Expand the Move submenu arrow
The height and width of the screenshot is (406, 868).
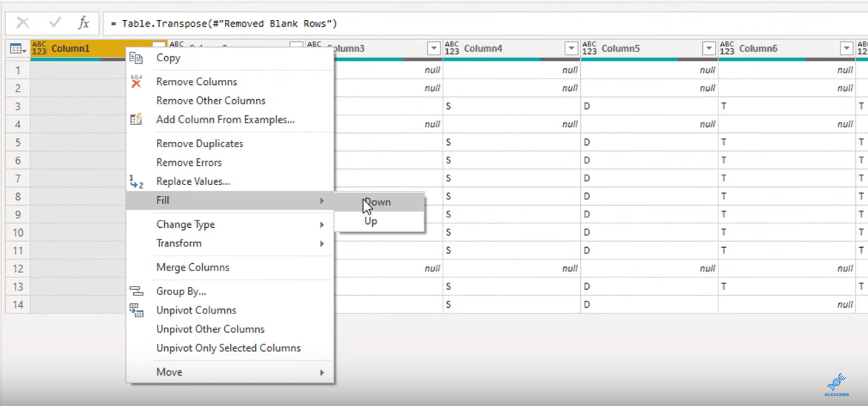pos(322,372)
